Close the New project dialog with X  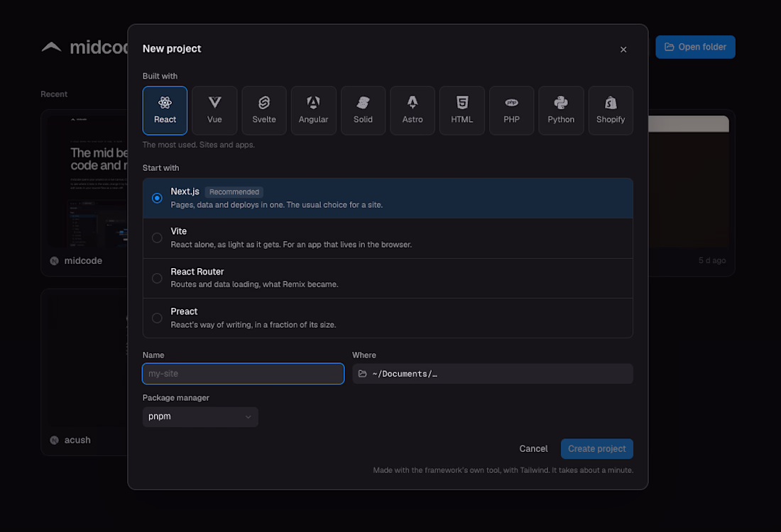pyautogui.click(x=623, y=49)
